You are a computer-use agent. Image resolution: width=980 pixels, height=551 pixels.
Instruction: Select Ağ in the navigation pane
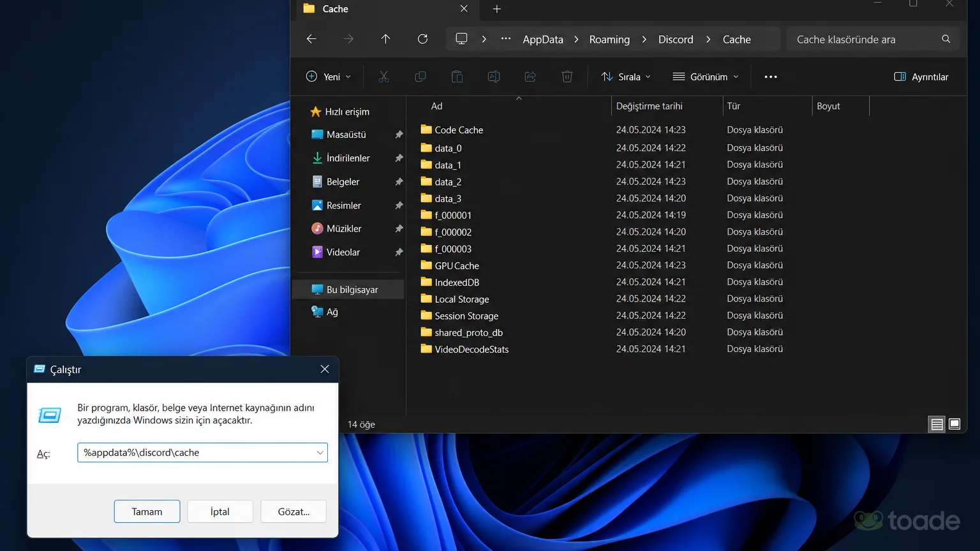click(x=332, y=312)
